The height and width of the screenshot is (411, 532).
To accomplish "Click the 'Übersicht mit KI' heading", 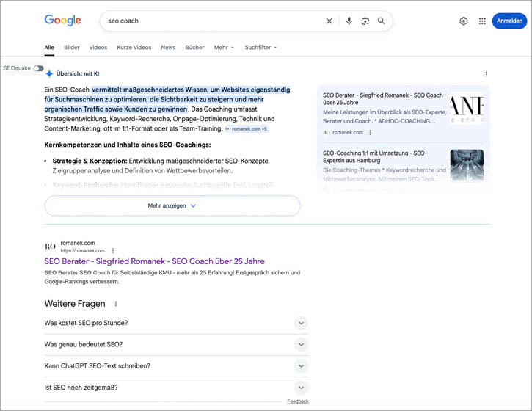I will pyautogui.click(x=78, y=73).
